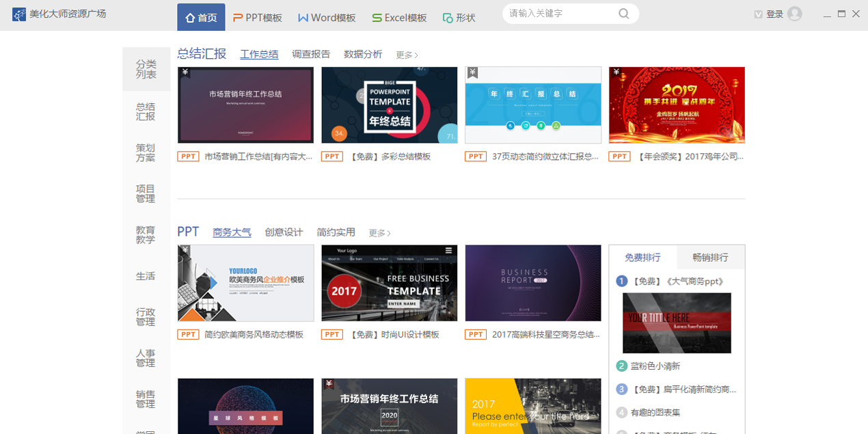Click rank number 2 badge icon

[621, 366]
